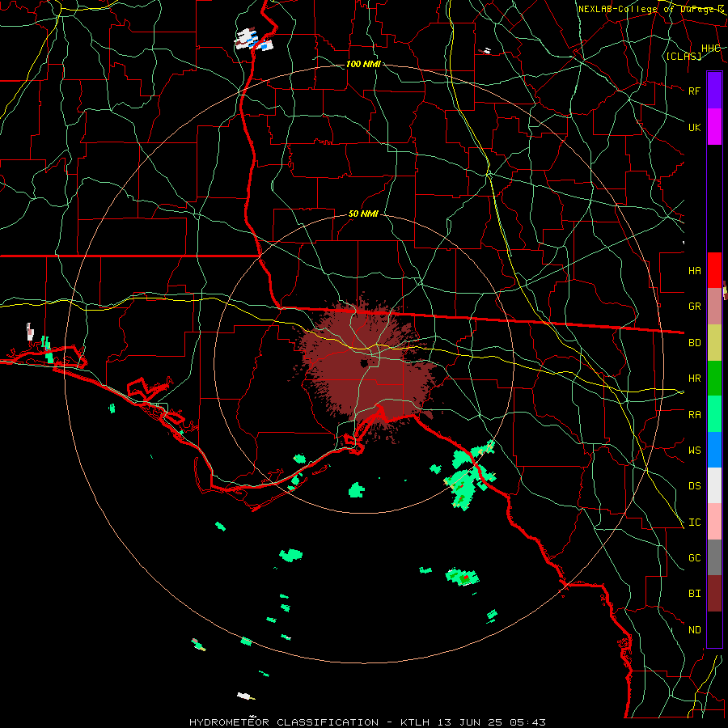Screen dimensions: 728x728
Task: Click the UK legend label
Action: pos(694,127)
